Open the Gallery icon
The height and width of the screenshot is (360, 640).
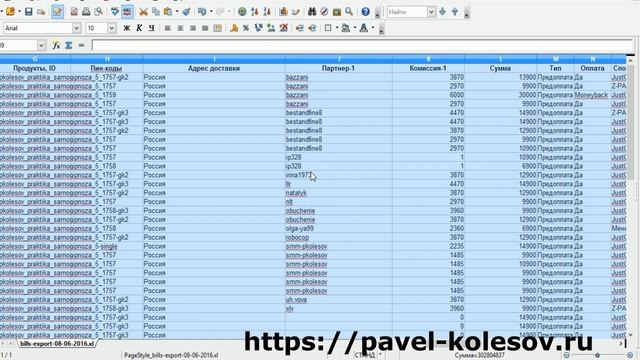[x=337, y=12]
